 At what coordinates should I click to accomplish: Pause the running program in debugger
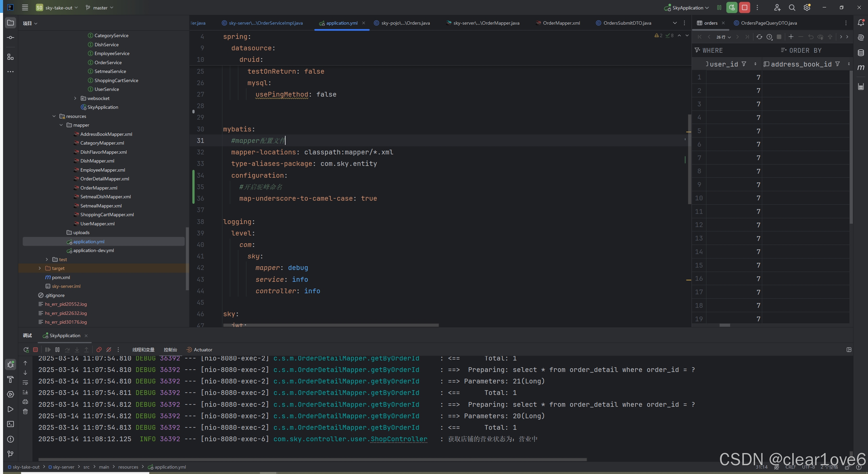(57, 350)
